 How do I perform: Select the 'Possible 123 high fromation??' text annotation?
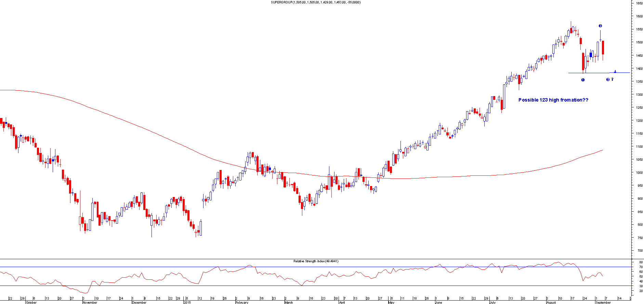coord(553,100)
